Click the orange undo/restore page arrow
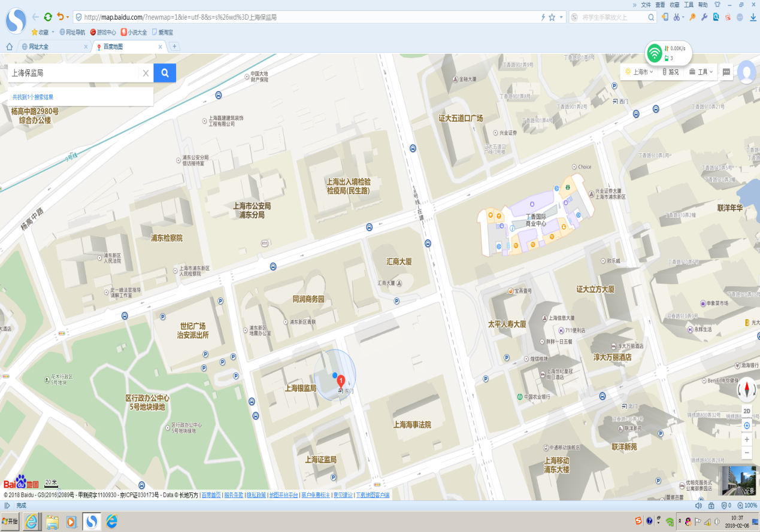Screen dimensions: 760x532 coord(60,17)
